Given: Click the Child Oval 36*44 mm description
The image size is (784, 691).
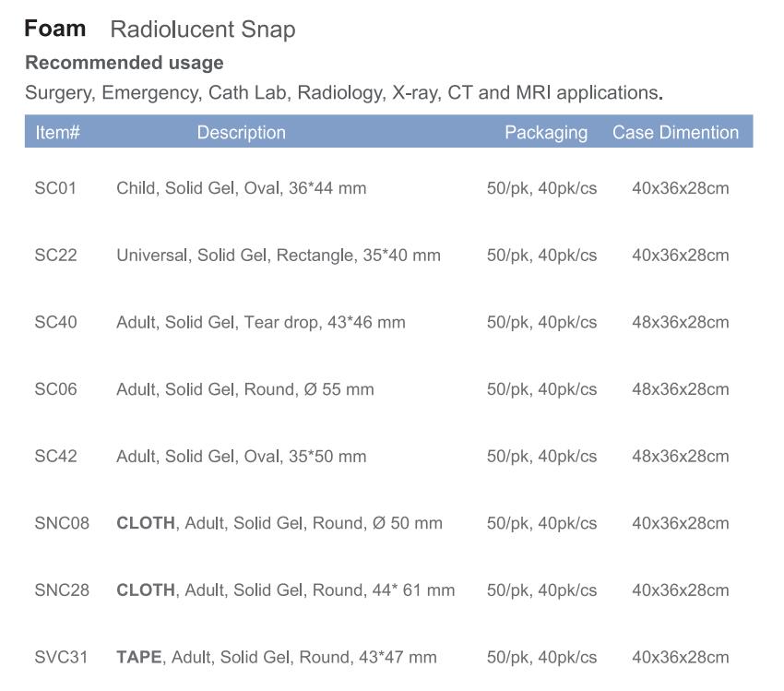Looking at the screenshot, I should (242, 188).
